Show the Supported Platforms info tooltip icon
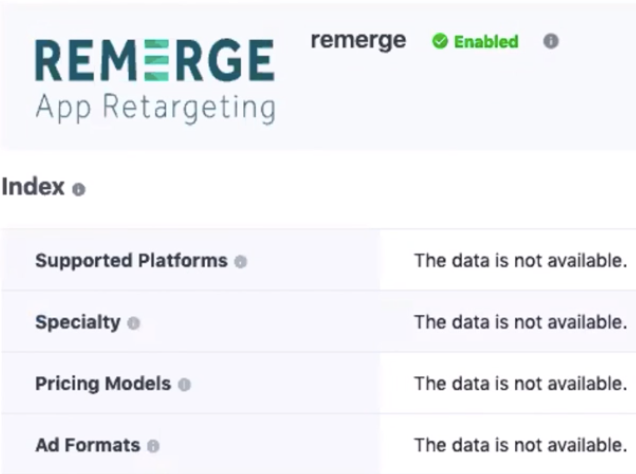 (x=241, y=262)
